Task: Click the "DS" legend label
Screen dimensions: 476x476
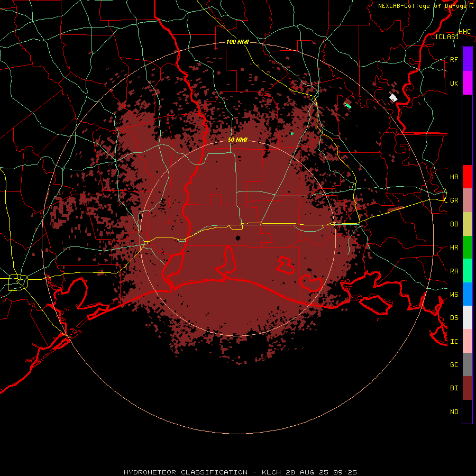Action: pyautogui.click(x=454, y=318)
